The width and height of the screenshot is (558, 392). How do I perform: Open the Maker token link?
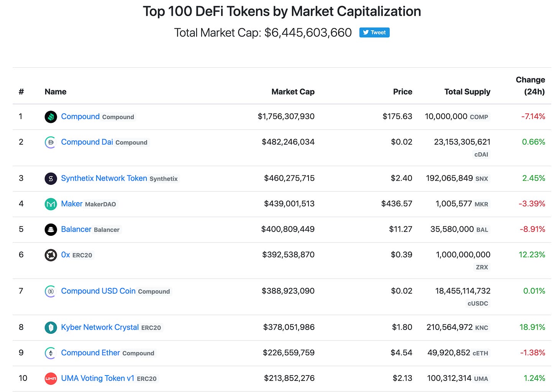tap(72, 204)
